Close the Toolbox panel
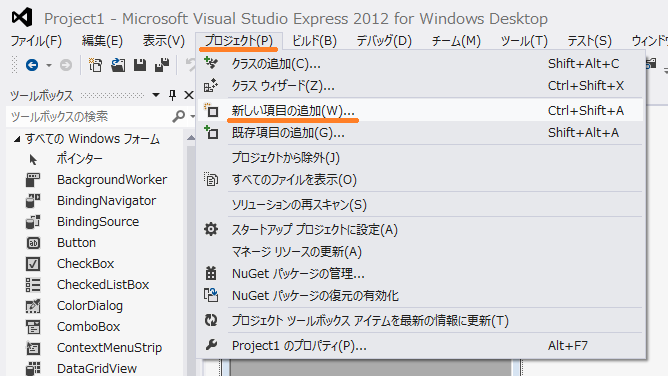The width and height of the screenshot is (668, 376). coord(189,95)
